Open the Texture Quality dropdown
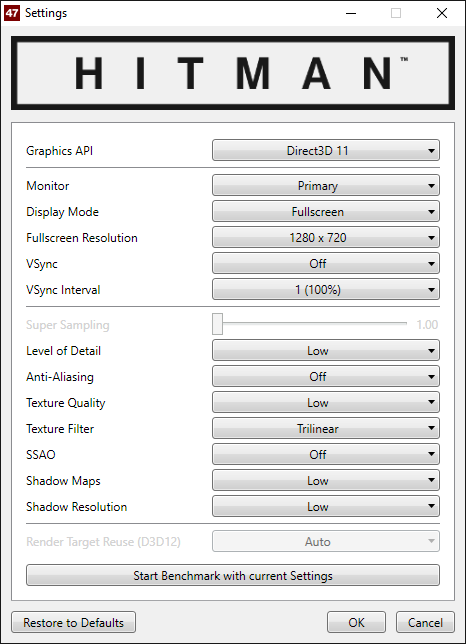Image resolution: width=466 pixels, height=644 pixels. pyautogui.click(x=326, y=402)
